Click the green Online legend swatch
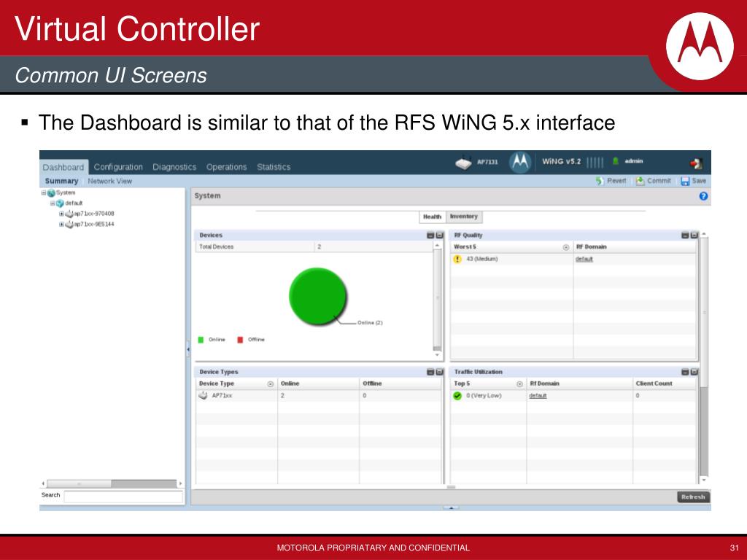The width and height of the screenshot is (747, 560). click(201, 340)
